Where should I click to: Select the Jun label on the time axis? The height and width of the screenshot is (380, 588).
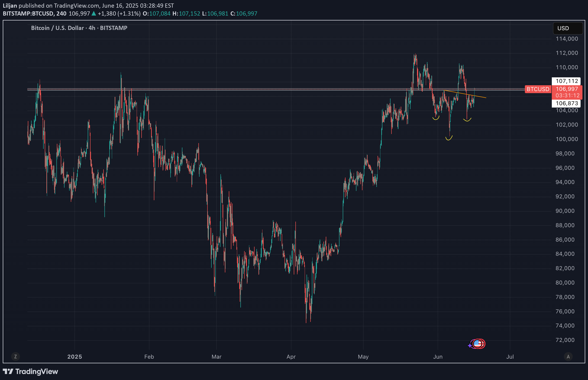(438, 357)
